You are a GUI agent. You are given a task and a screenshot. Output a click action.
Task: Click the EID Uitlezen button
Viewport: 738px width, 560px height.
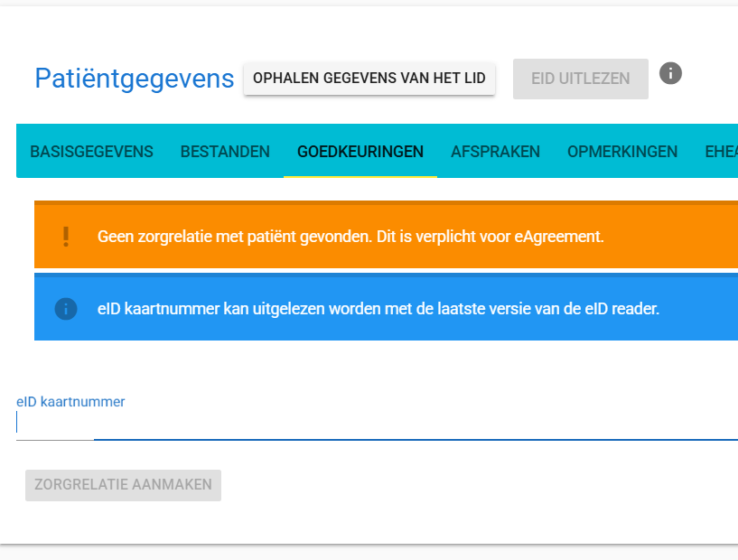click(x=580, y=79)
